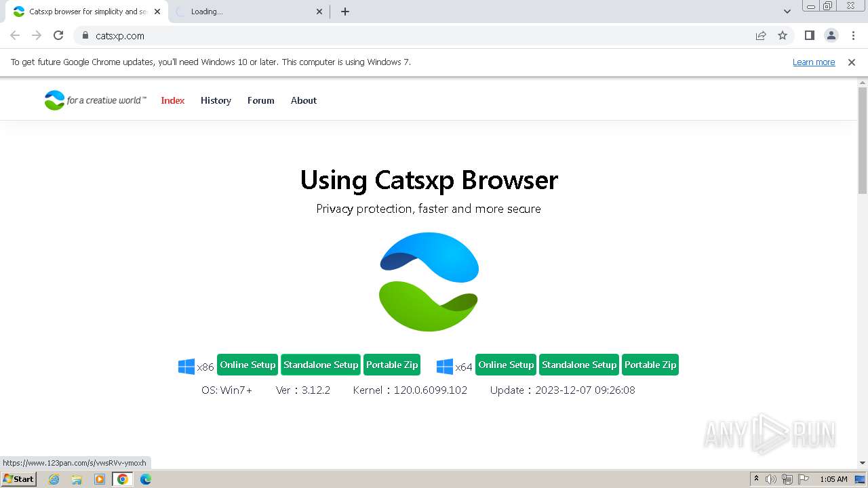
Task: Open Internet Explorer from taskbar
Action: coord(54,479)
